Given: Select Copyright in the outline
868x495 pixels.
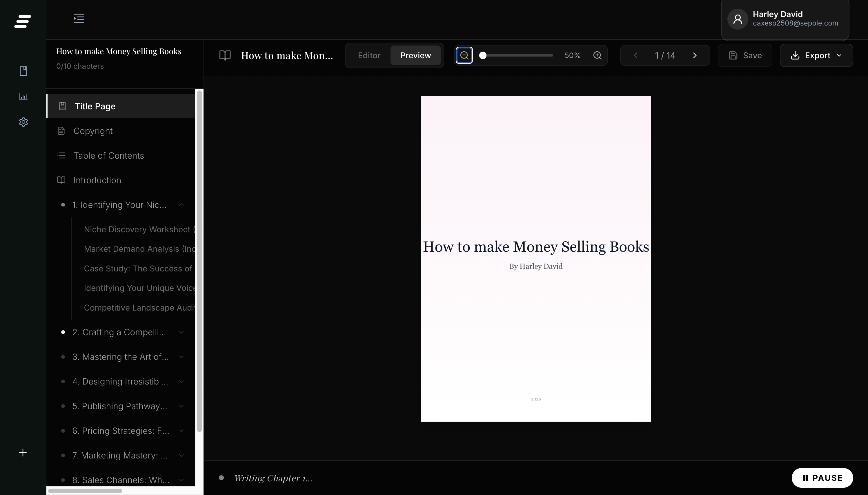Looking at the screenshot, I should coord(93,131).
